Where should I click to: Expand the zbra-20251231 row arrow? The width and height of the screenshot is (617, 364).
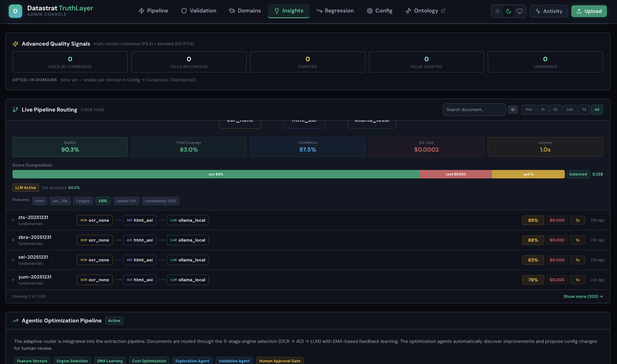pos(13,240)
